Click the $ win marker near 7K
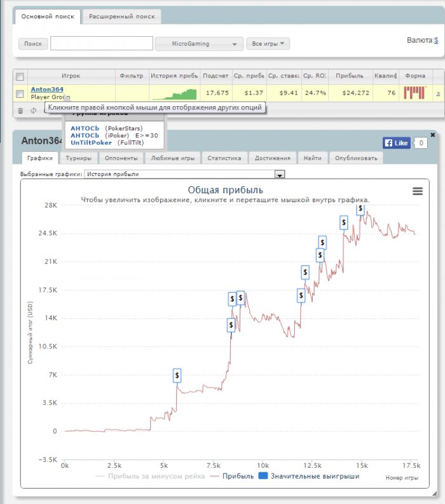The height and width of the screenshot is (504, 445). coord(177,376)
